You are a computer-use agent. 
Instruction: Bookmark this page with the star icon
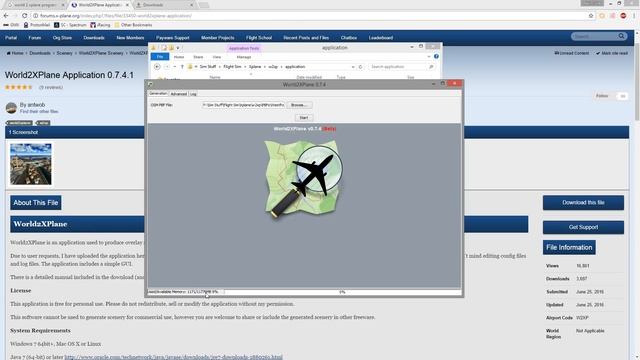point(591,16)
